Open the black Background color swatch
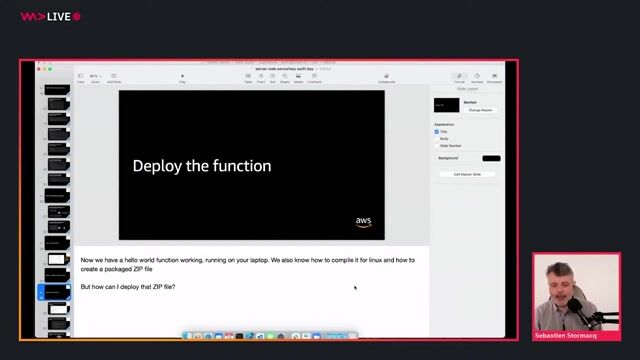 491,158
